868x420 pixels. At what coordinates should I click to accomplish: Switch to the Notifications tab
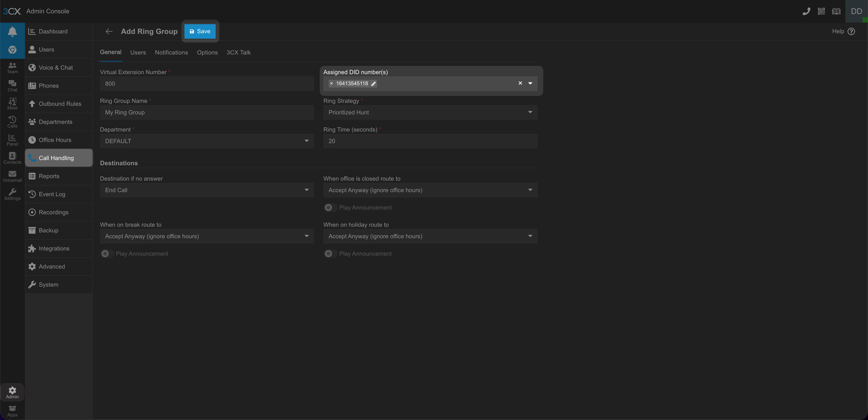click(171, 53)
